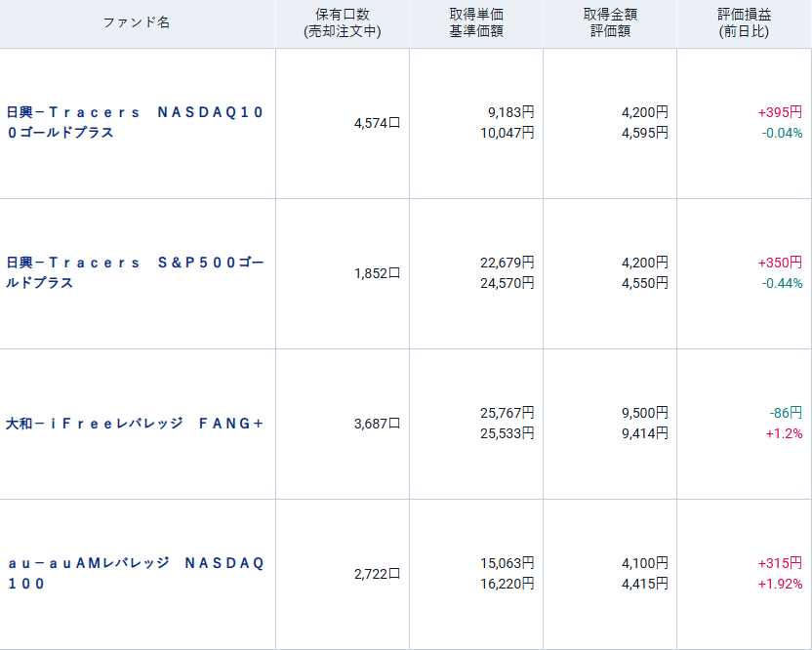
Task: Click the ファンド名 column header
Action: pyautogui.click(x=137, y=22)
